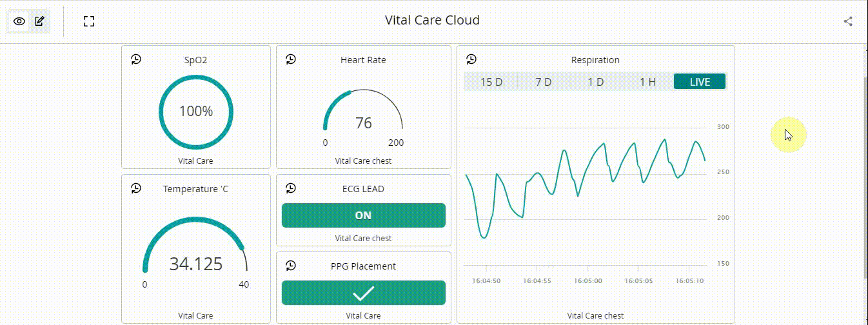Switch Respiration chart to 1 D
The width and height of the screenshot is (868, 325).
(595, 82)
